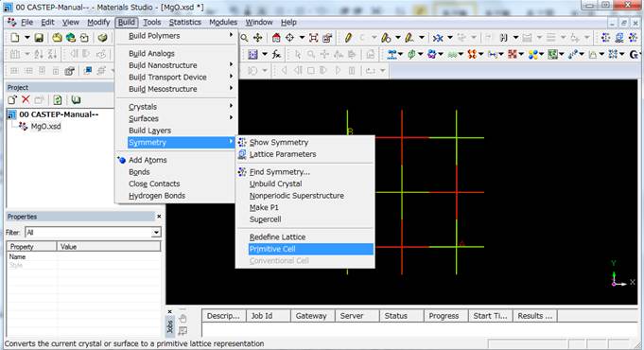This screenshot has width=644, height=350.
Task: Open the Modules menu
Action: tap(223, 22)
